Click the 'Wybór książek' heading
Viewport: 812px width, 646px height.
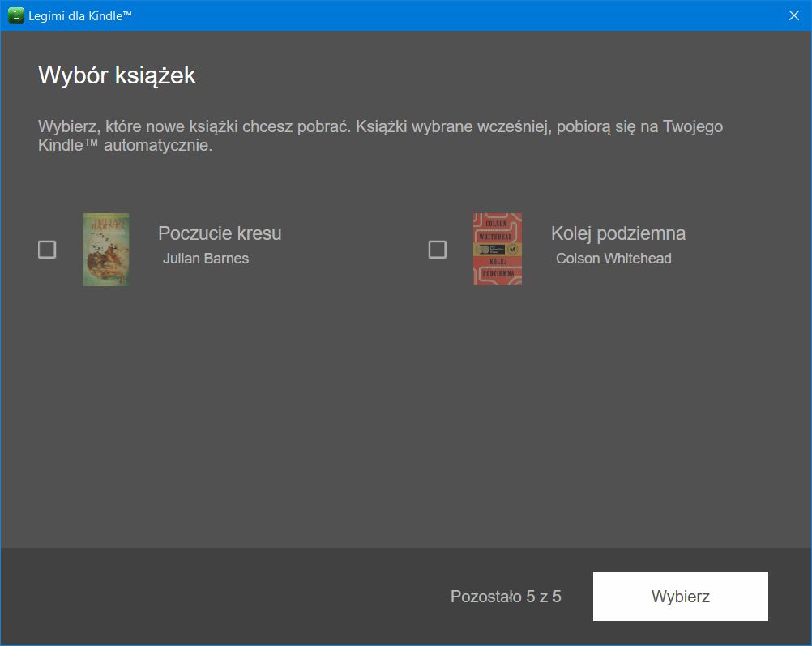coord(117,75)
